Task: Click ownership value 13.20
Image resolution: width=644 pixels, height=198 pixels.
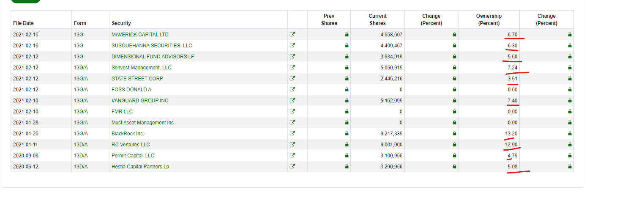Action: (511, 134)
